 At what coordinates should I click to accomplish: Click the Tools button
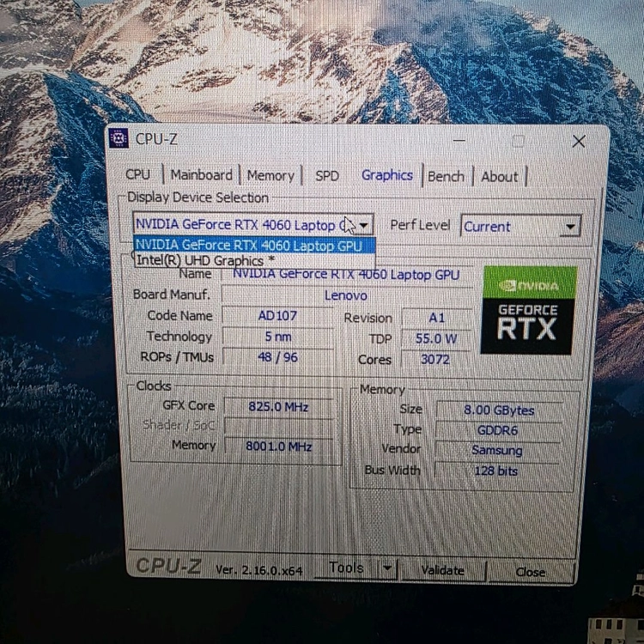[x=347, y=568]
